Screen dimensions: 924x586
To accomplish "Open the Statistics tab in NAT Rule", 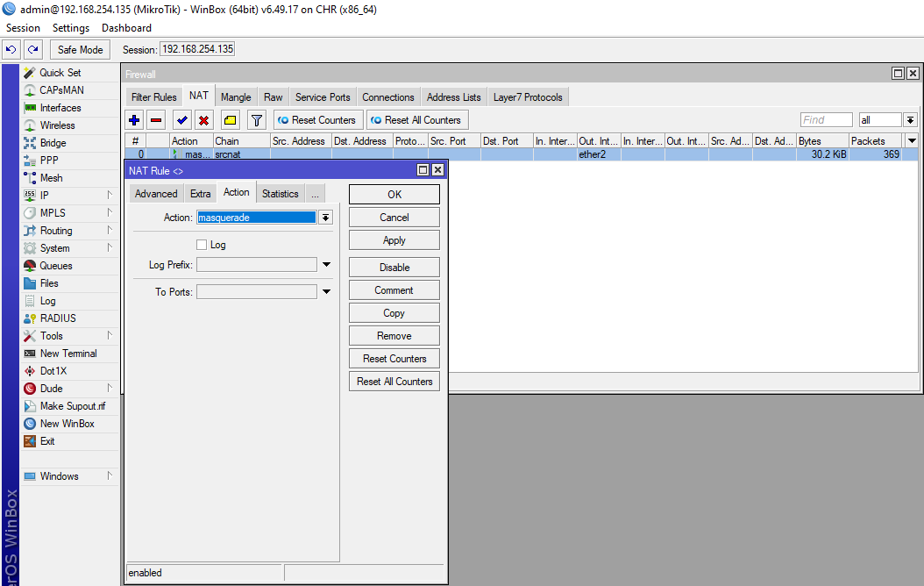I will [280, 194].
